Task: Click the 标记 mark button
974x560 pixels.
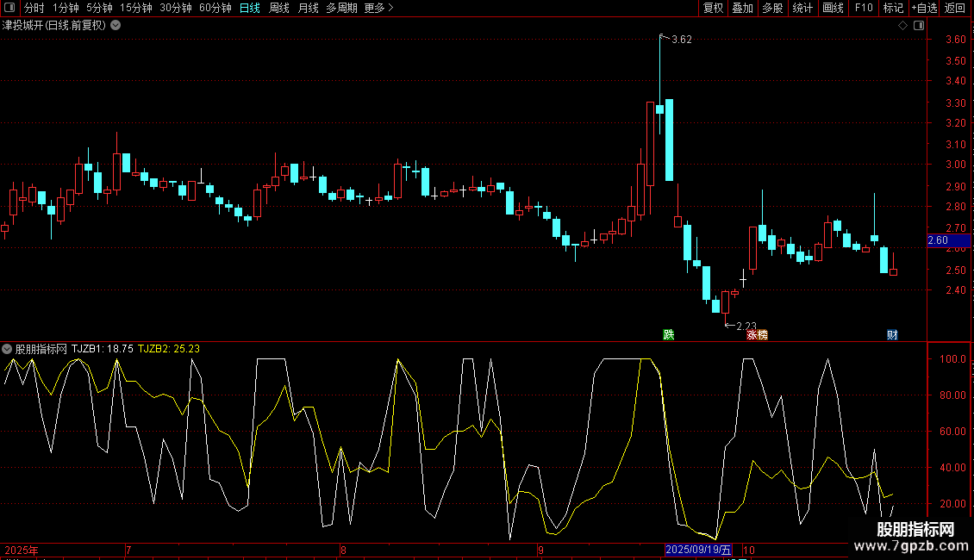Action: (893, 8)
